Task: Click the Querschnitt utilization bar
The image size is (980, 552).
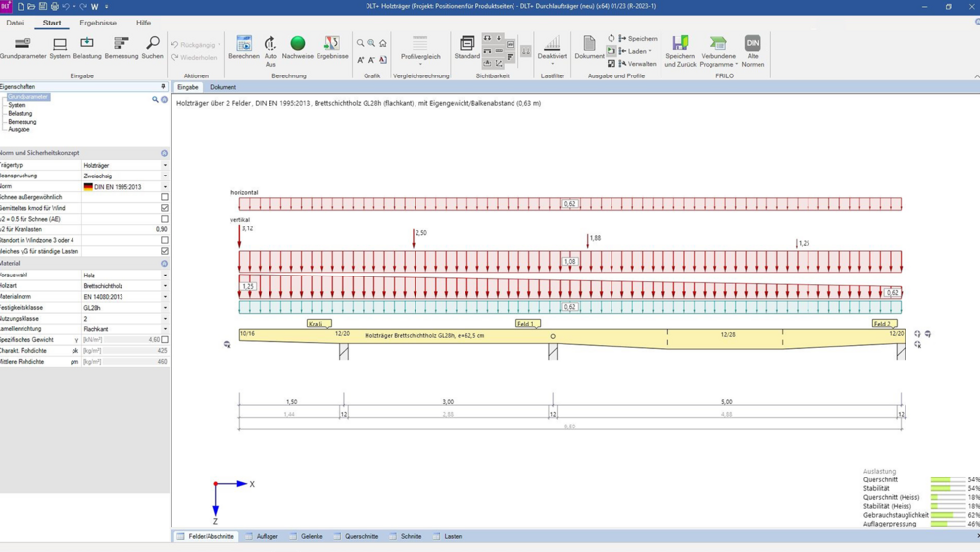Action: pyautogui.click(x=948, y=480)
